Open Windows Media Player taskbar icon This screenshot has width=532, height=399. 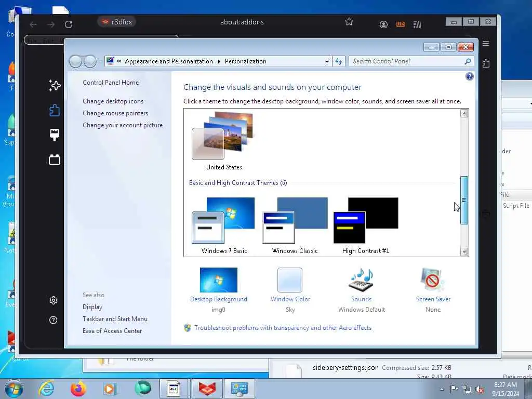(x=110, y=389)
